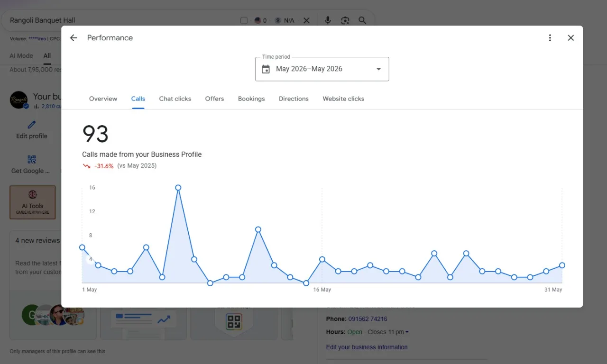Select the Calls tab
Screen dimensions: 607x364
138,99
